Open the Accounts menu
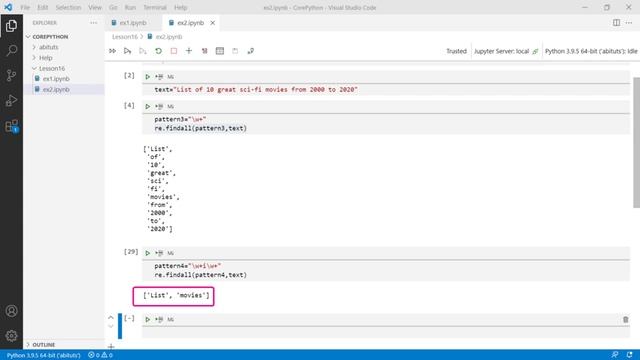Screen dimensions: 640x360 [x=11, y=311]
